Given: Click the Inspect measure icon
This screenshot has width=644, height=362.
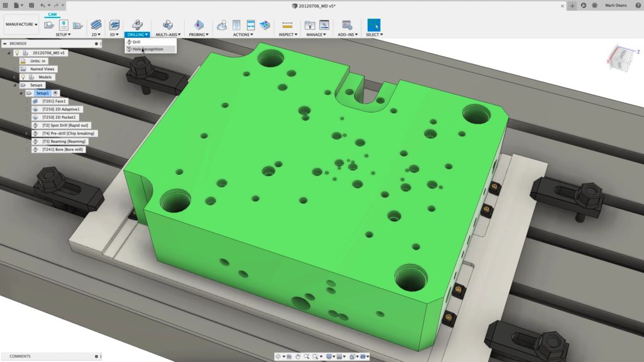Looking at the screenshot, I should click(287, 25).
